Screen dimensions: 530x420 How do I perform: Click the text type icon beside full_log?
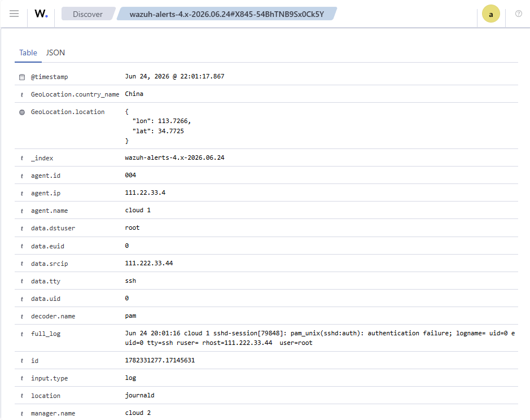(x=22, y=334)
